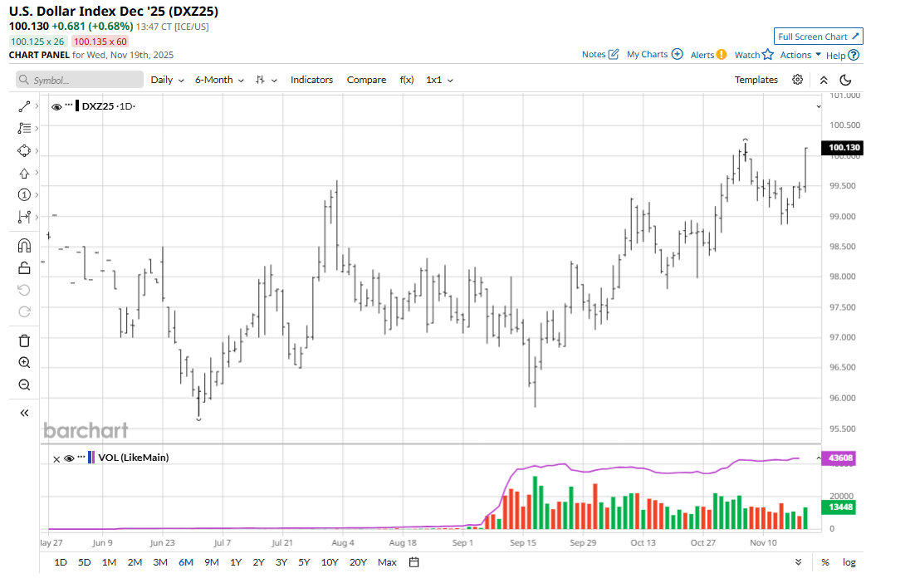The height and width of the screenshot is (588, 915).
Task: Collapse the drawing tools sidebar
Action: coord(24,414)
